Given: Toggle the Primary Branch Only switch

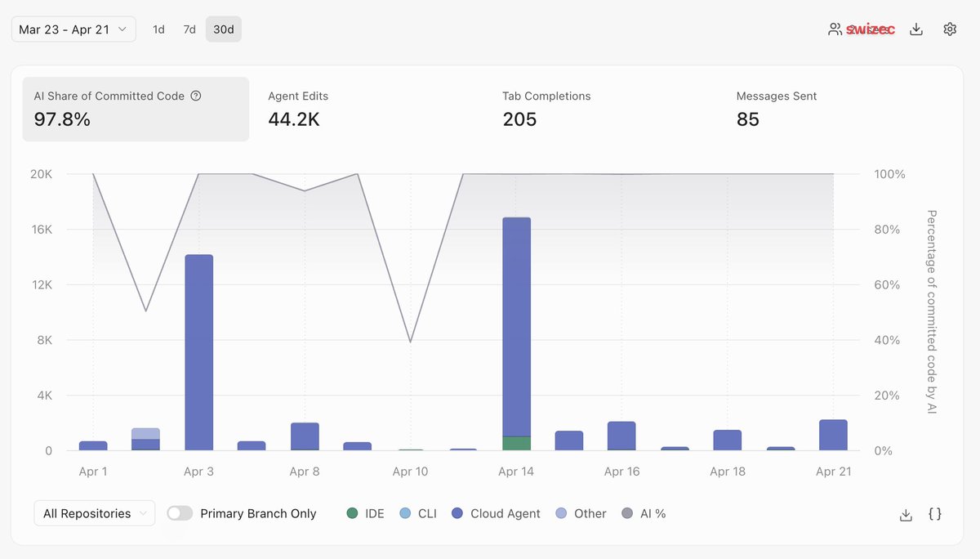Looking at the screenshot, I should (x=180, y=513).
